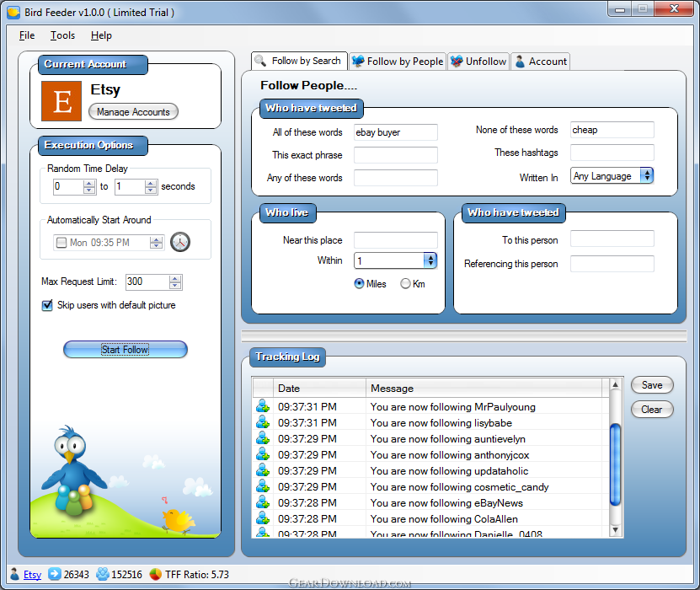
Task: Adjust the Max Request Limit spinner
Action: pos(175,282)
